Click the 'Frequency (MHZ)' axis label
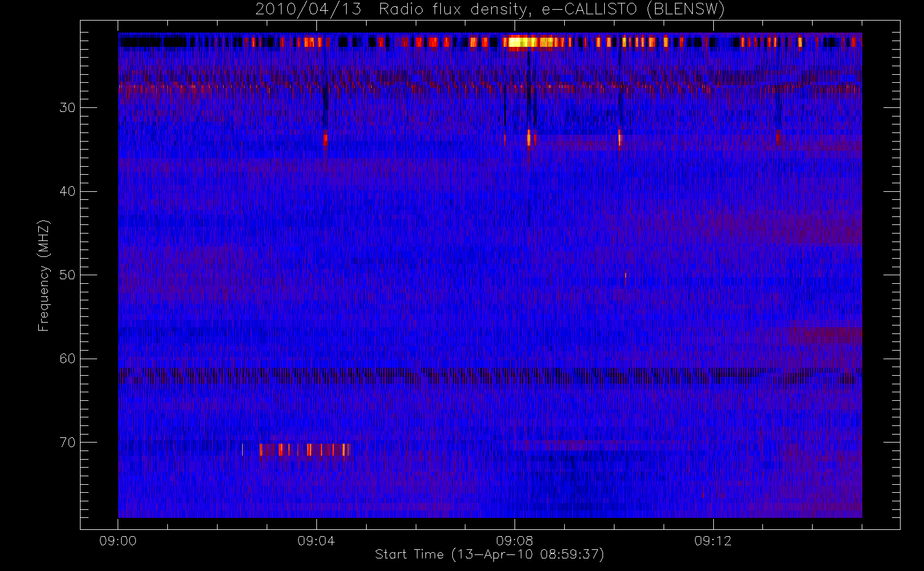Image resolution: width=924 pixels, height=571 pixels. click(44, 275)
